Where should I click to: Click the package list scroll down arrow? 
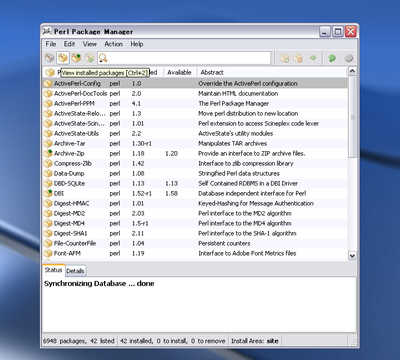coord(352,256)
